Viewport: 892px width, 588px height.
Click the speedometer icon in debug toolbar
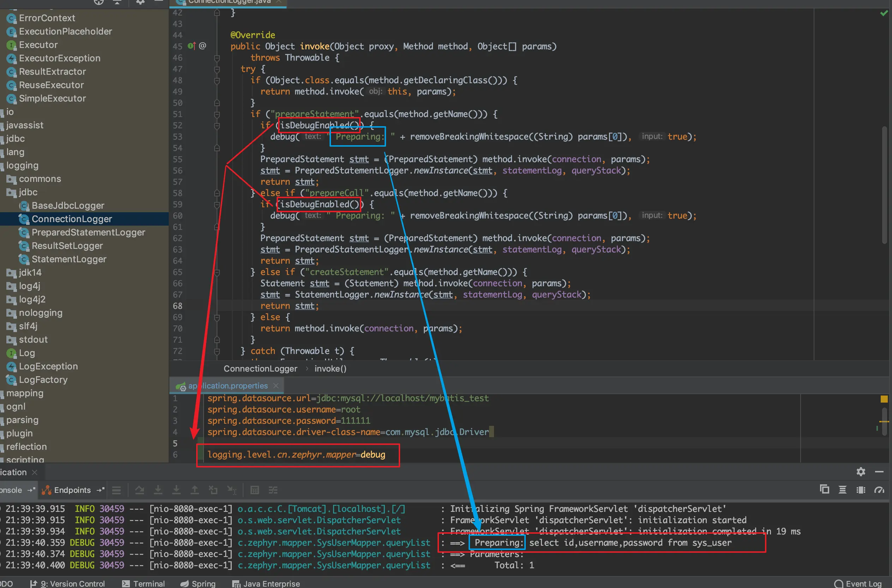click(x=879, y=490)
